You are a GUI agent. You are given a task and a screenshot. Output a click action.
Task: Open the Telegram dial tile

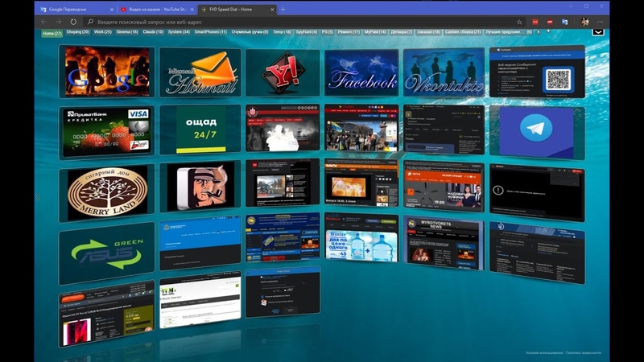click(x=537, y=132)
